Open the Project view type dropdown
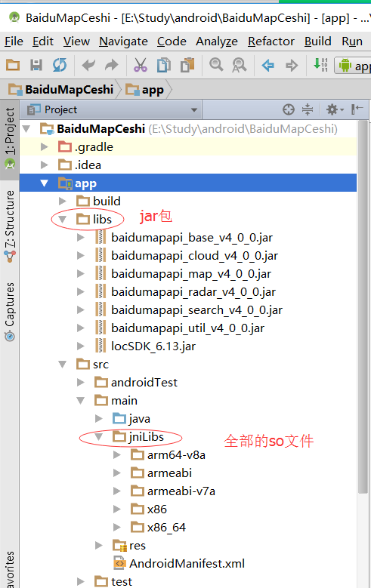This screenshot has width=371, height=588. pyautogui.click(x=113, y=109)
